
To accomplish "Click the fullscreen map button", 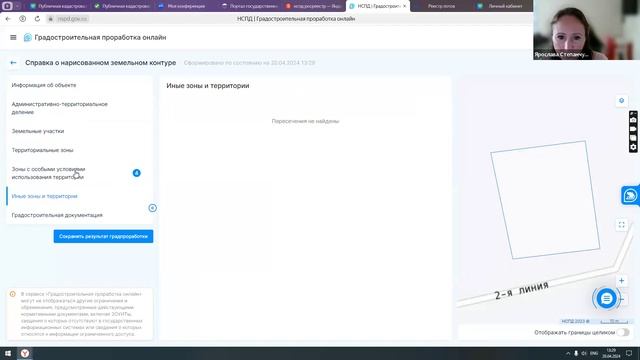I will point(621,225).
